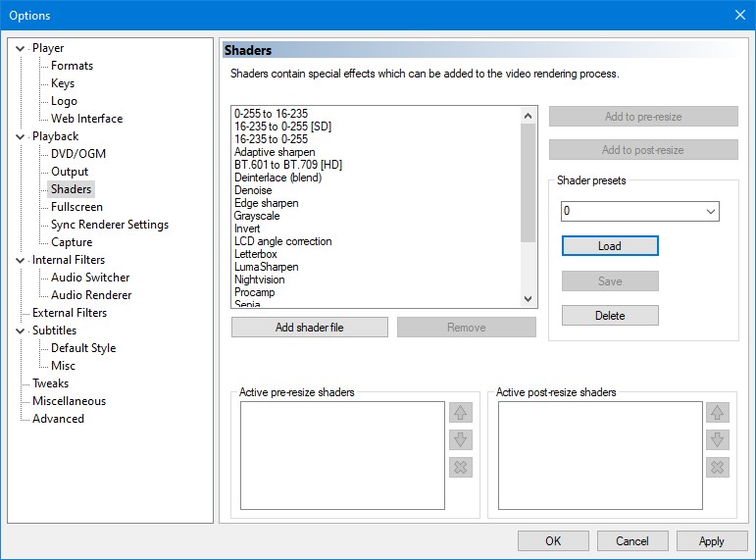The height and width of the screenshot is (560, 756).
Task: Select 'Edge sharpen' shader
Action: 266,203
